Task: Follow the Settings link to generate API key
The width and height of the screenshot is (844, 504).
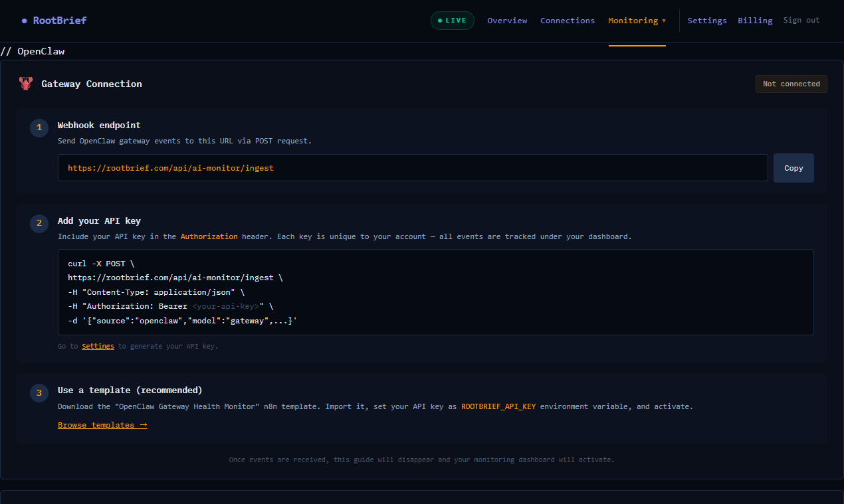Action: pyautogui.click(x=98, y=346)
